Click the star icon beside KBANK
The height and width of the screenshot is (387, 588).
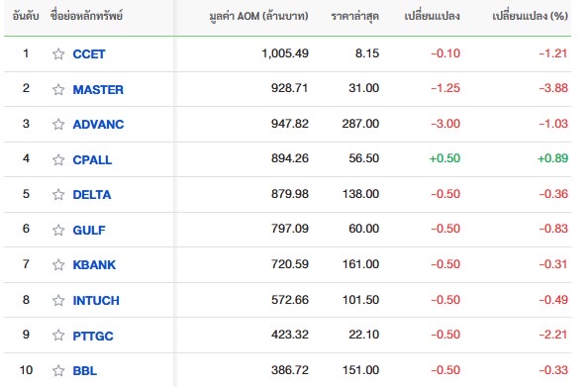(x=58, y=264)
